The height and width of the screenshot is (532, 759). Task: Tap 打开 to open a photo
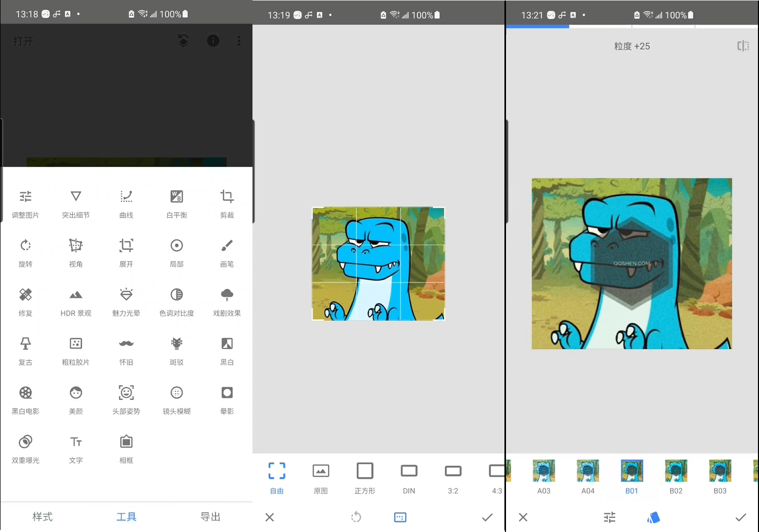tap(23, 41)
